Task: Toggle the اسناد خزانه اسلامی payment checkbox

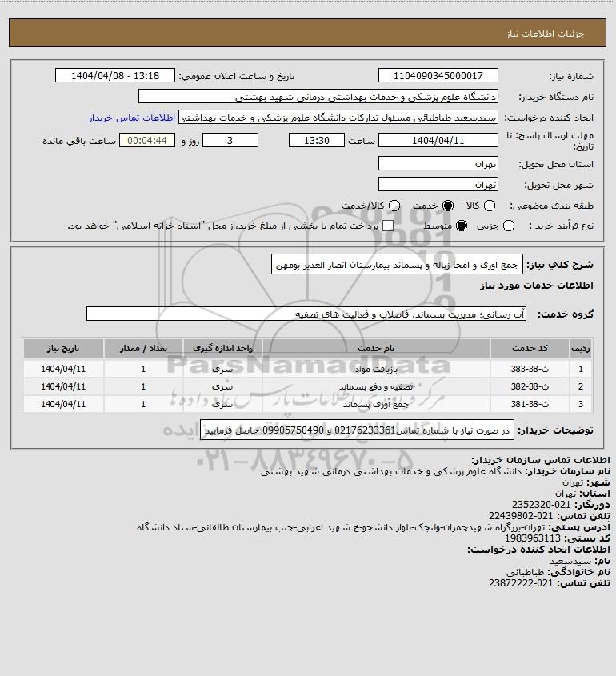Action: point(388,226)
